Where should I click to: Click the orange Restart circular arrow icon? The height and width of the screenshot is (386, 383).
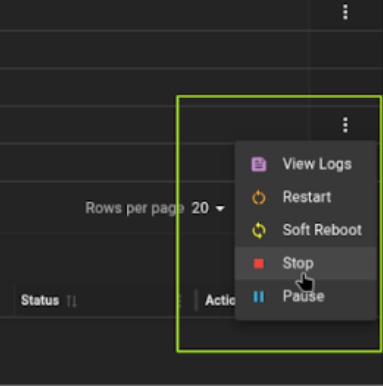259,197
